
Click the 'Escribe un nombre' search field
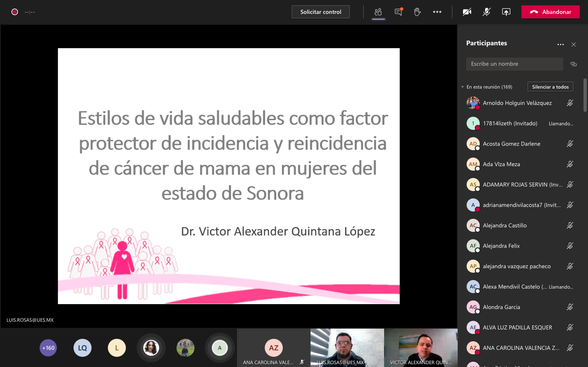(x=514, y=64)
